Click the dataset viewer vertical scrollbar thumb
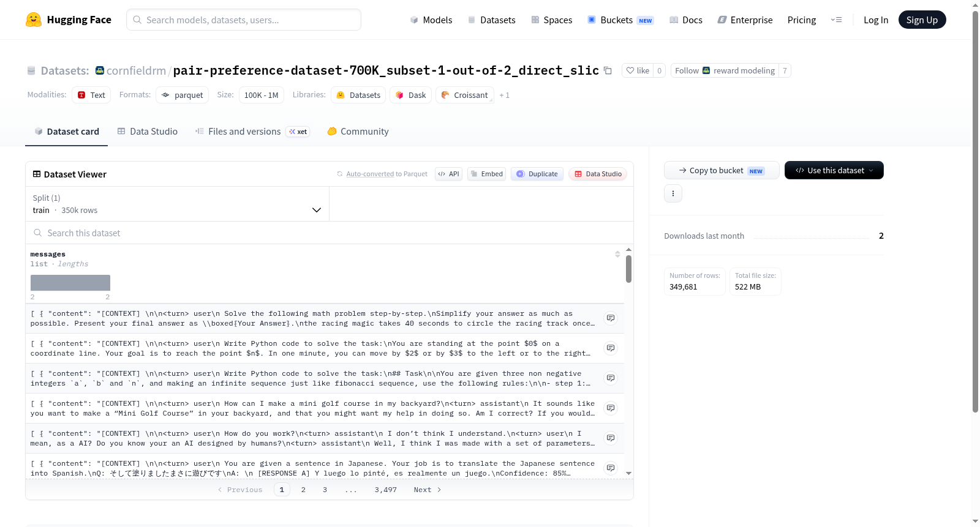The width and height of the screenshot is (980, 527). click(x=628, y=269)
